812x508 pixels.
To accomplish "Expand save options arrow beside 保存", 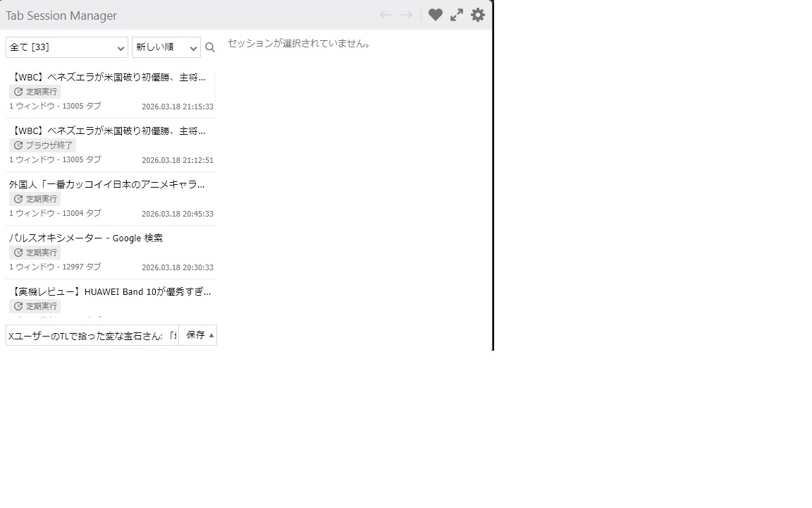I will 211,335.
